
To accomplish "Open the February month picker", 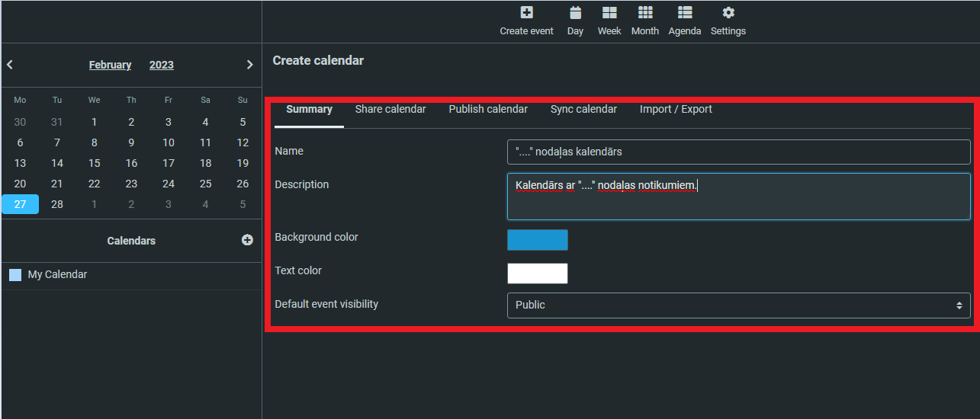I will coord(110,65).
